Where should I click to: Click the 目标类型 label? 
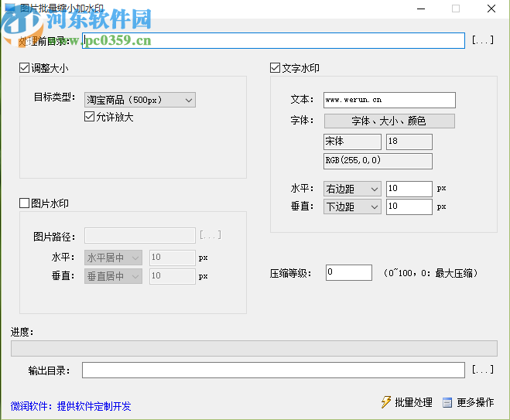(x=54, y=97)
